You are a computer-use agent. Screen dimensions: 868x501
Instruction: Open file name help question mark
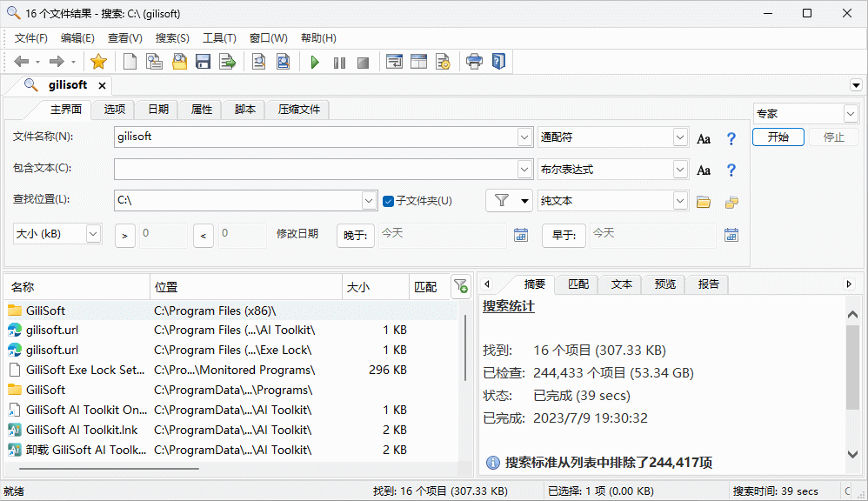(731, 138)
